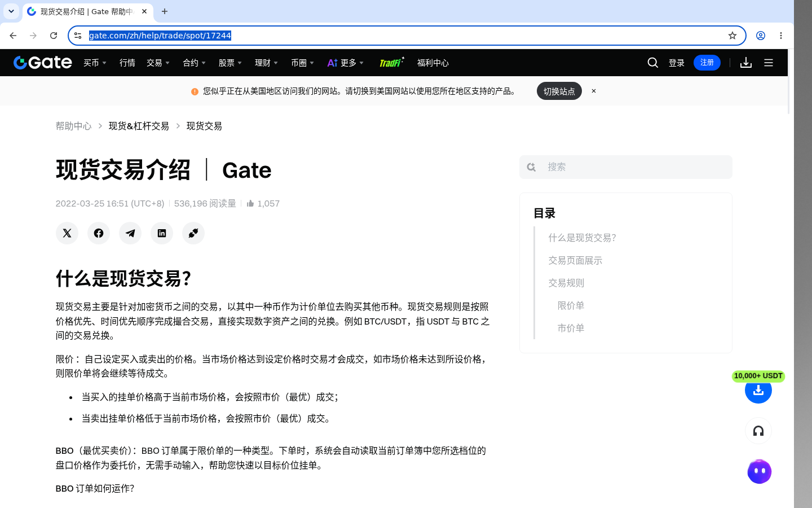Jump to 交易规则 in contents
Viewport: 812px width, 508px height.
point(567,283)
